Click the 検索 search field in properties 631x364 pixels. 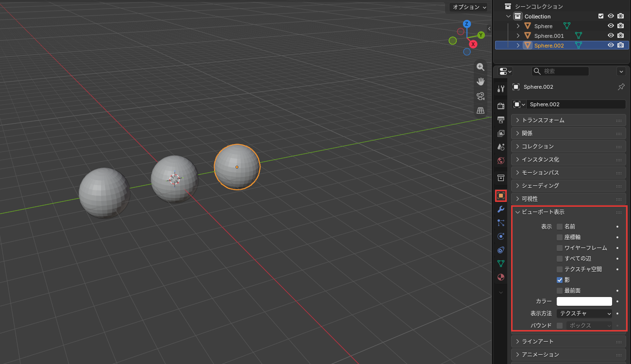pyautogui.click(x=560, y=71)
